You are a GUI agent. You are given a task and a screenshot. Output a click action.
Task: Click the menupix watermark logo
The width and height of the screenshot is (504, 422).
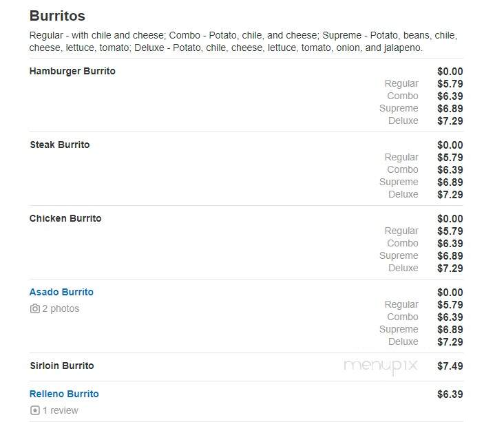click(x=381, y=366)
